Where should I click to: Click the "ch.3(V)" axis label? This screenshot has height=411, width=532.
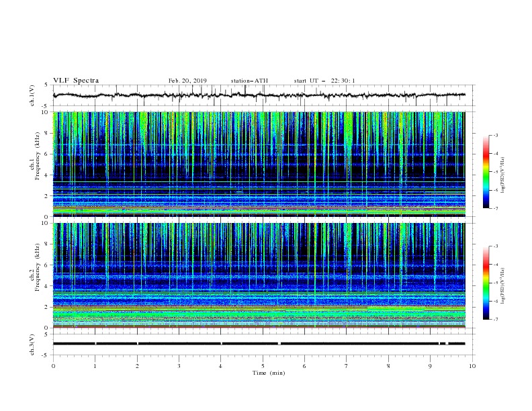[x=32, y=345]
